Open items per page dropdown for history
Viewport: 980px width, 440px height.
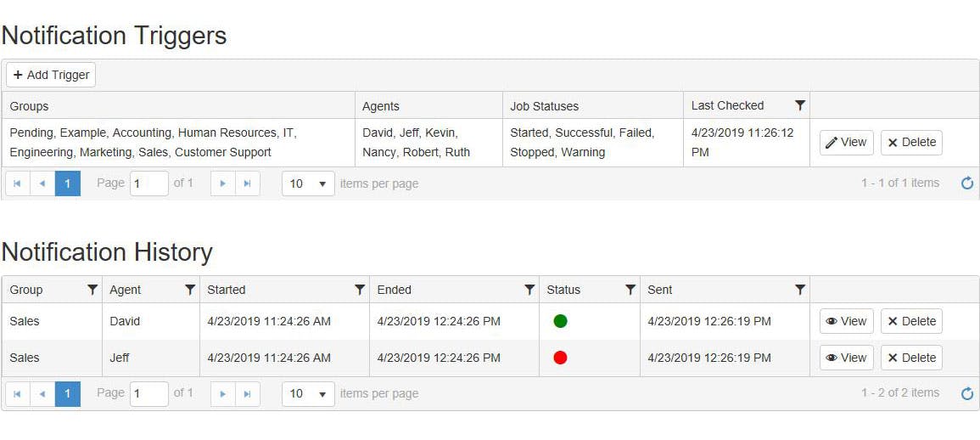pyautogui.click(x=308, y=393)
